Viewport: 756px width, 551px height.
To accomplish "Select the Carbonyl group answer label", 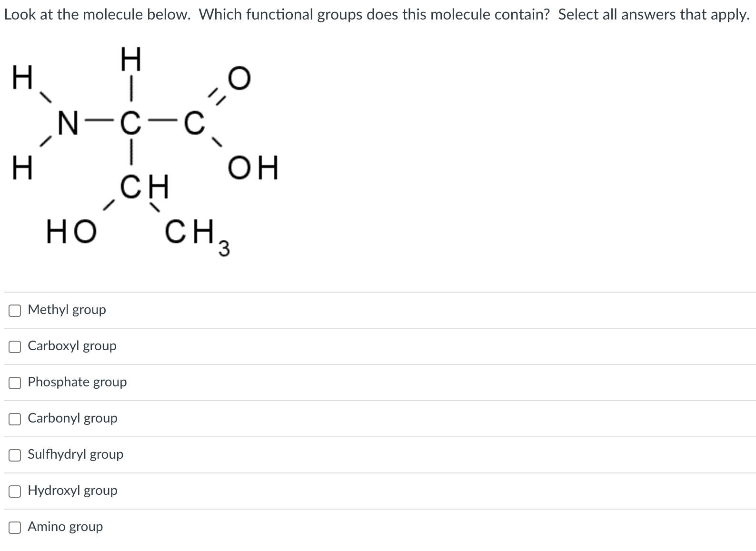I will click(x=72, y=418).
